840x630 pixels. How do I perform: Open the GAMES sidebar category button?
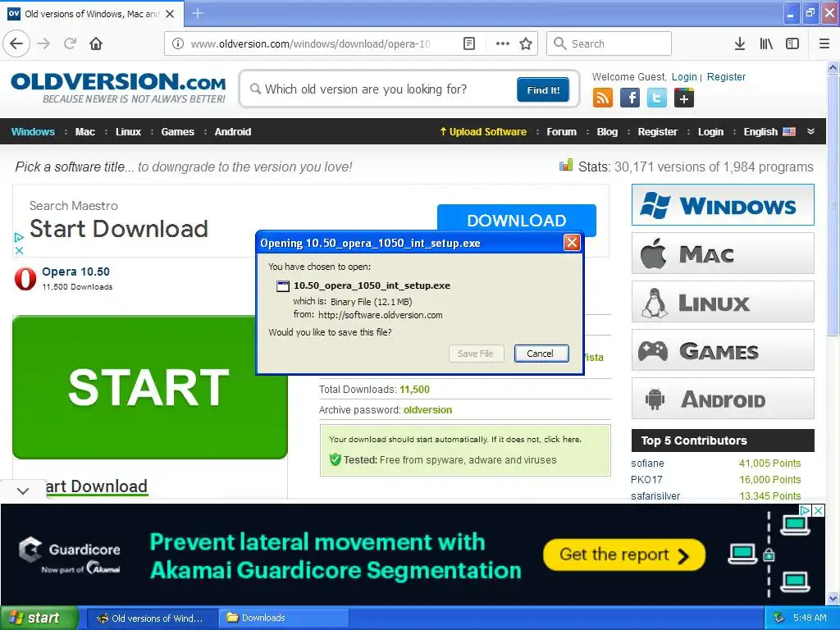tap(723, 350)
